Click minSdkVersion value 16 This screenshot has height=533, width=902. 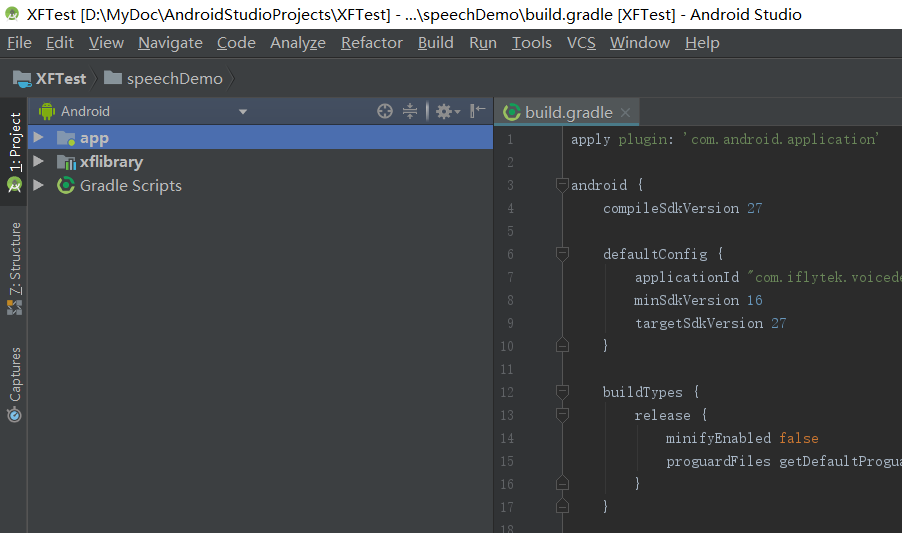755,300
